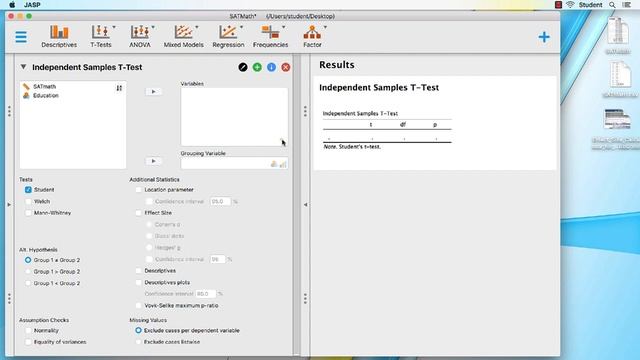Select Exclude cases listwise
Image resolution: width=640 pixels, height=360 pixels.
pos(138,342)
